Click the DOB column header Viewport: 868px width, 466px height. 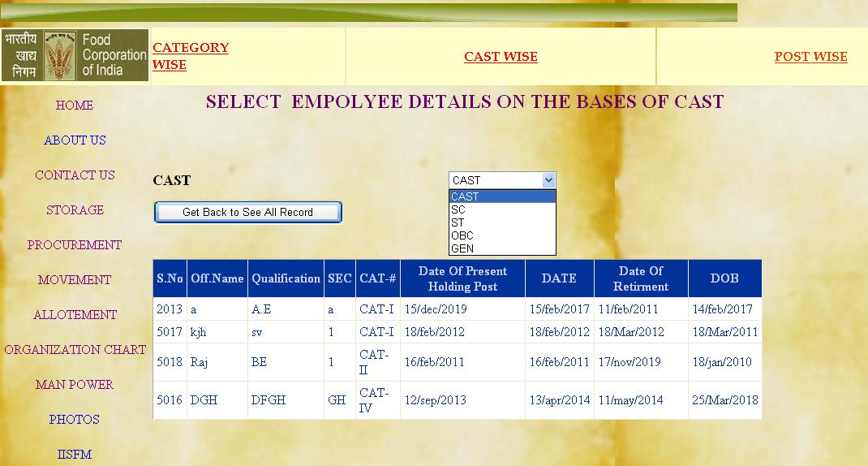[724, 278]
